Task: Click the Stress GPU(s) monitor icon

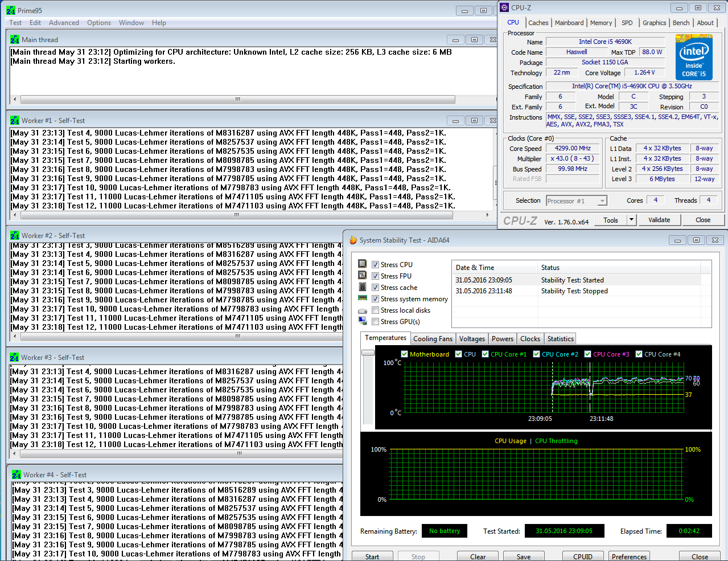Action: click(363, 322)
